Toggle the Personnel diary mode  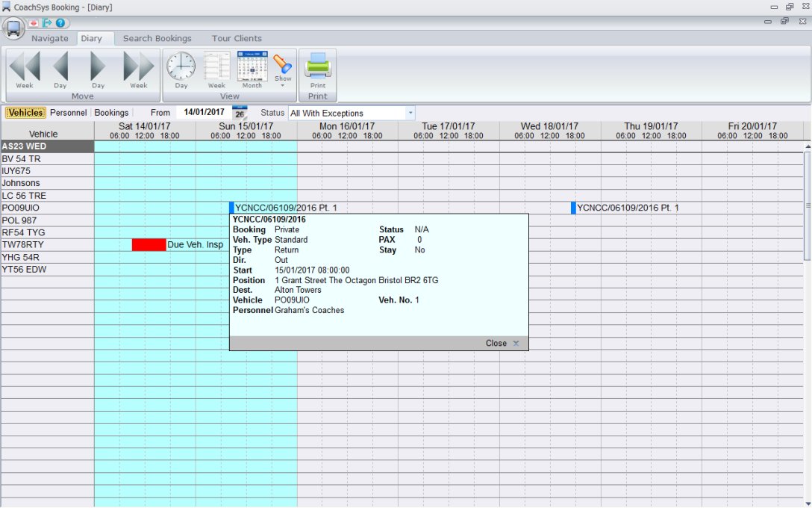click(x=68, y=113)
